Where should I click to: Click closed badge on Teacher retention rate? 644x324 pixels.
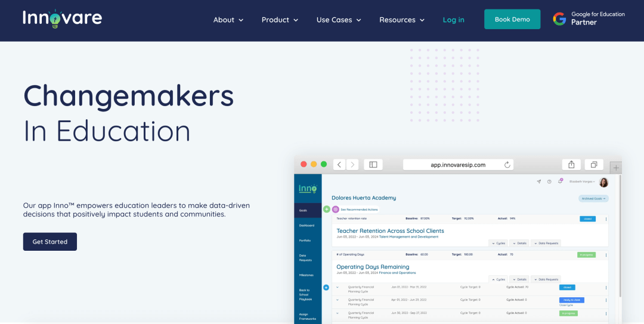click(x=587, y=219)
